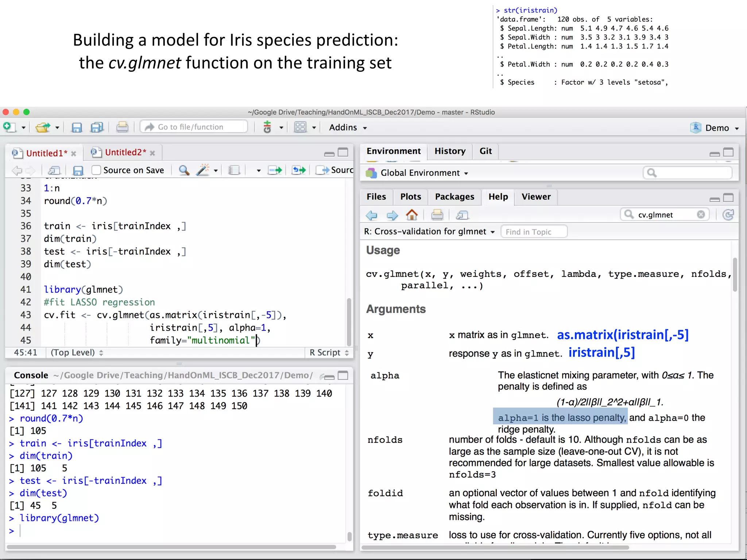Select the Help tab
The image size is (747, 560).
coord(498,197)
